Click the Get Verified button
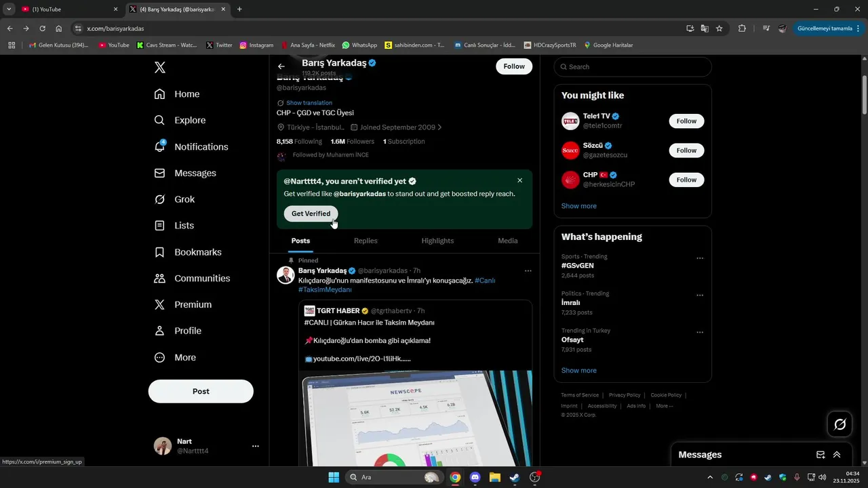868x488 pixels. point(311,213)
